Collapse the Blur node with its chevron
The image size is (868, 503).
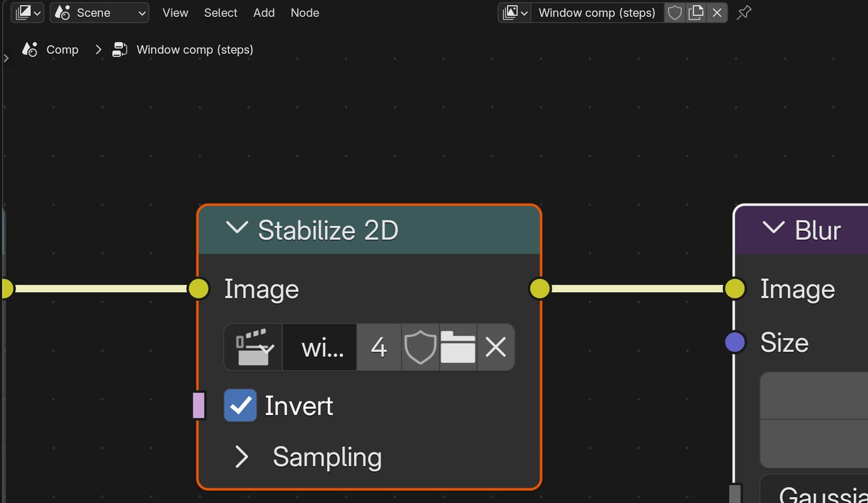[x=773, y=228]
